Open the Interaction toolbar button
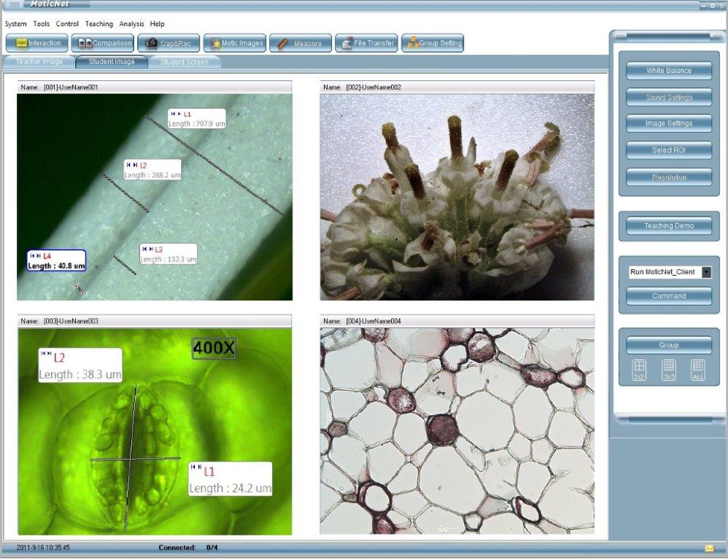 [x=37, y=43]
